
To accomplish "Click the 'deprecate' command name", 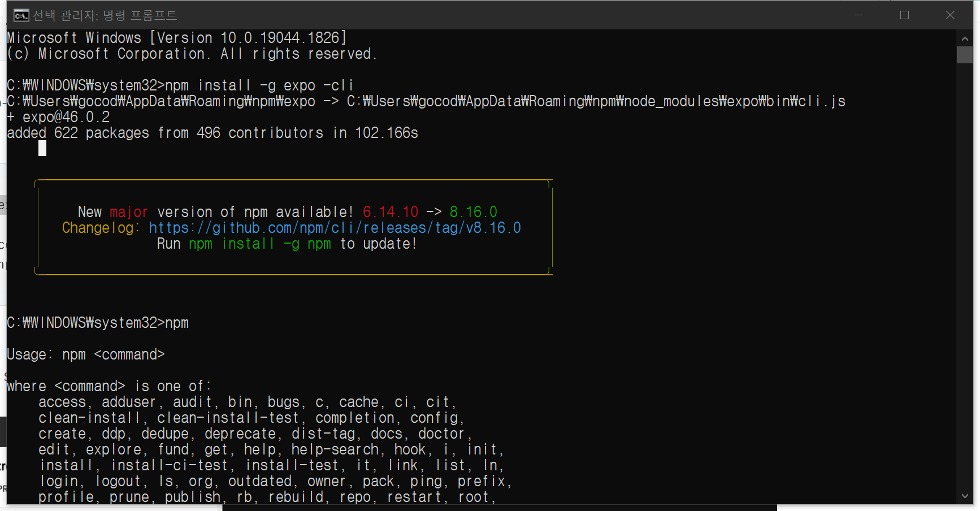I will pos(240,434).
